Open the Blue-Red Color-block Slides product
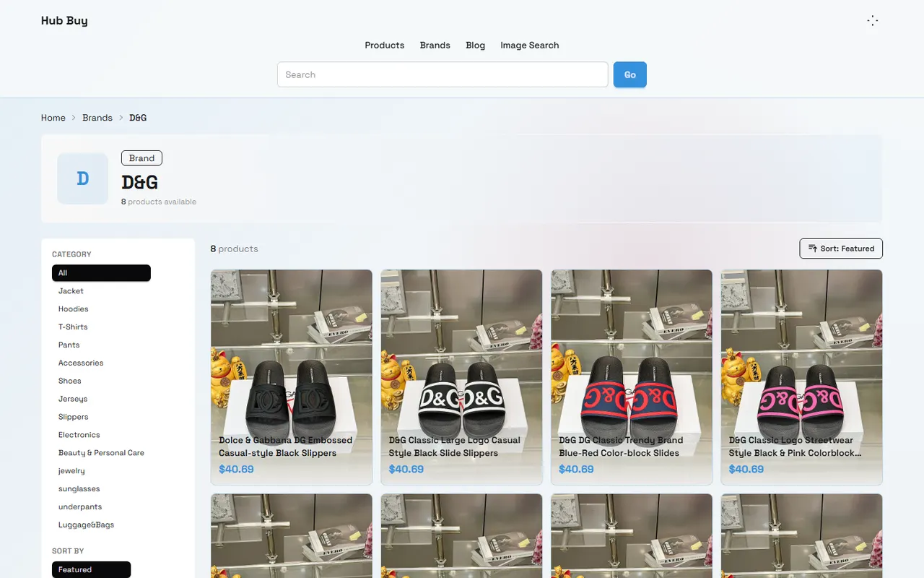Viewport: 924px width, 578px height. [632, 377]
